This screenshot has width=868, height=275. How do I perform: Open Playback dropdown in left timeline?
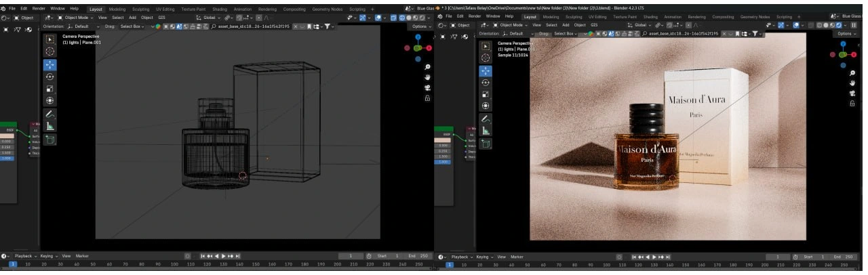pos(24,256)
